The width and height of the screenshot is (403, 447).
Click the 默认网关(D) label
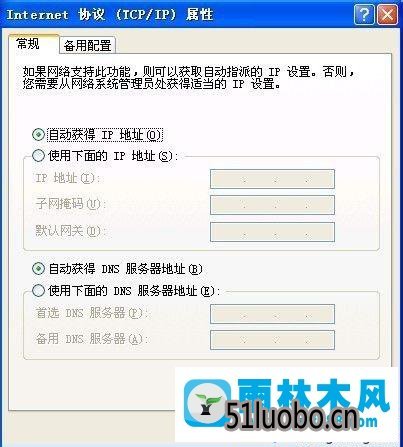pos(69,230)
